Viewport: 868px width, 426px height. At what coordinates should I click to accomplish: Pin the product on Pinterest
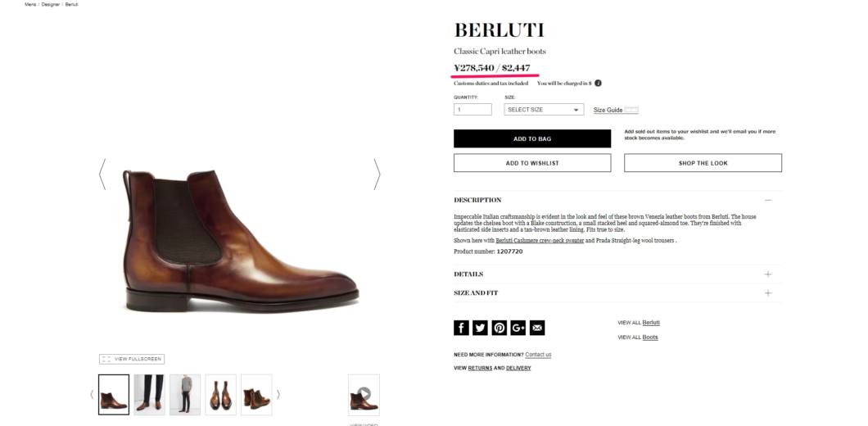coord(500,328)
